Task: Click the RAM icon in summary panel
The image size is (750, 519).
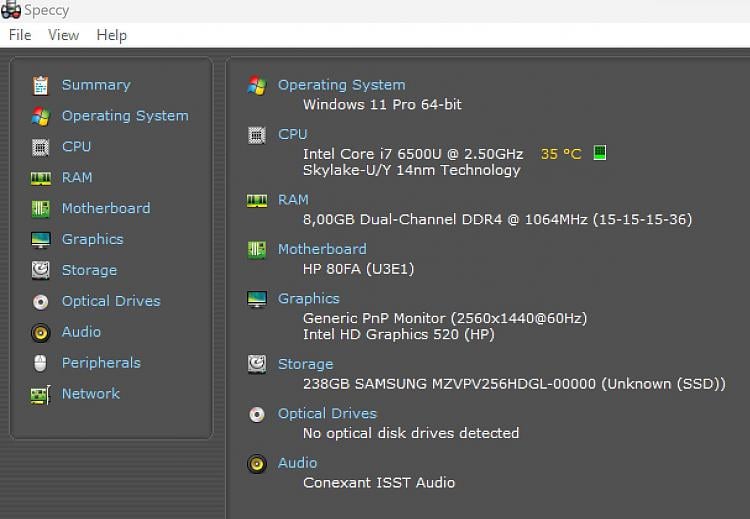Action: pos(257,200)
